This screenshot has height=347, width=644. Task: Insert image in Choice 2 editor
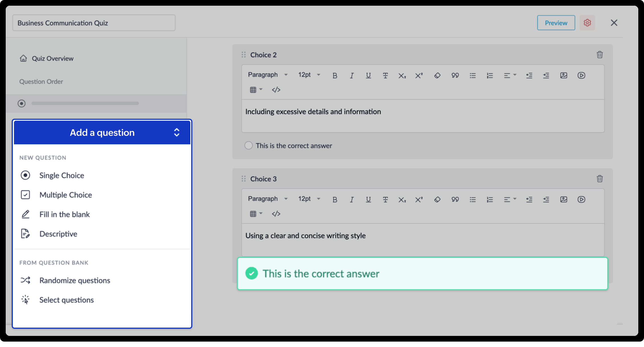563,75
